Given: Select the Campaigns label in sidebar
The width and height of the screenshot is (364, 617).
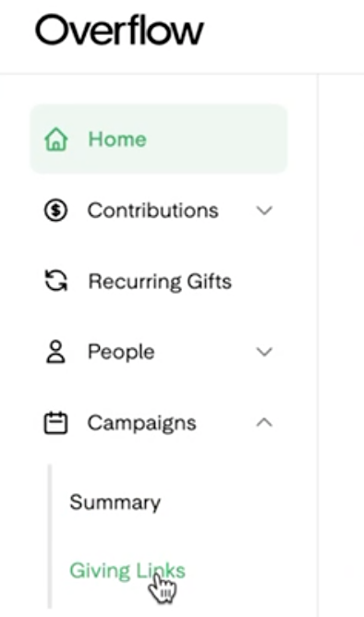Looking at the screenshot, I should pyautogui.click(x=141, y=424).
